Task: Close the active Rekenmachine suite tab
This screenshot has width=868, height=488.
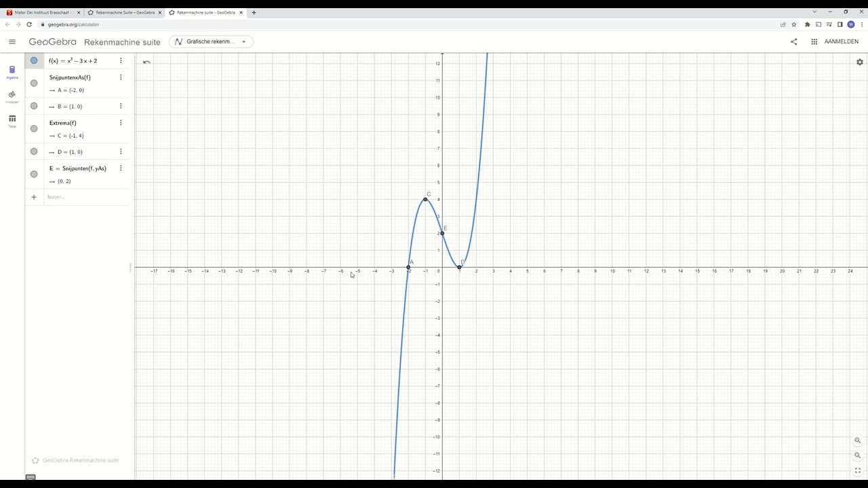Action: [x=241, y=12]
